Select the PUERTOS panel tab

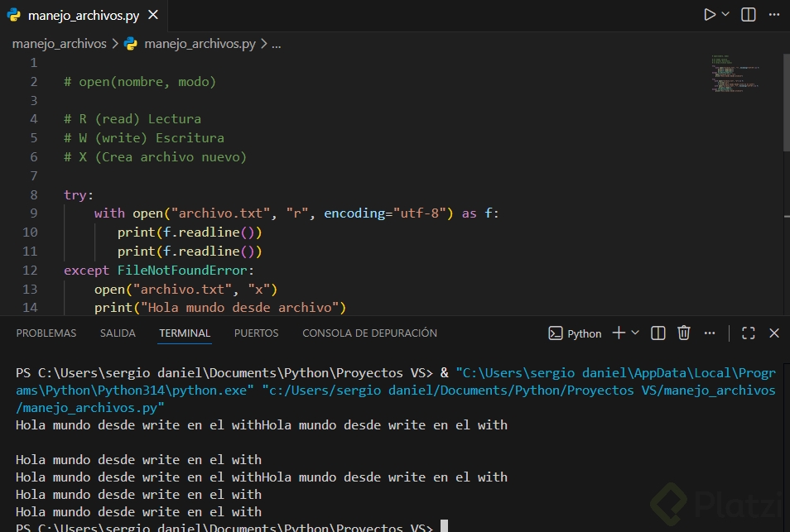(x=256, y=333)
